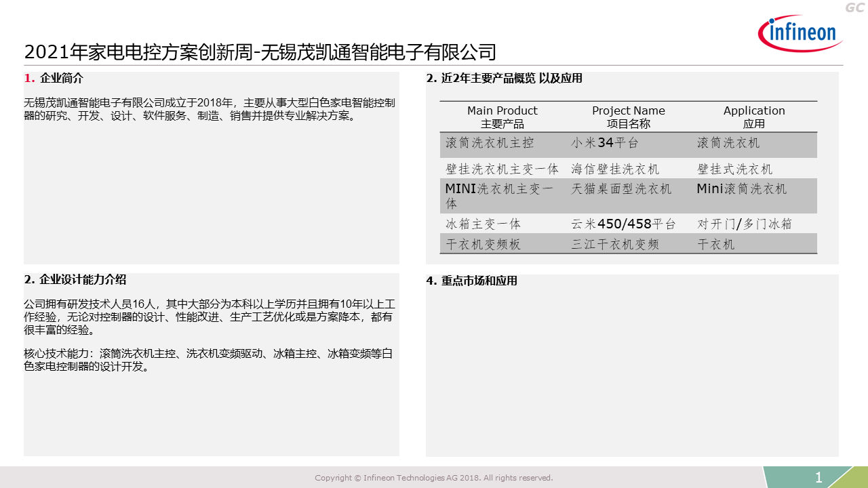This screenshot has height=488, width=868.
Task: Click the "Application 应用" column header
Action: (x=754, y=117)
